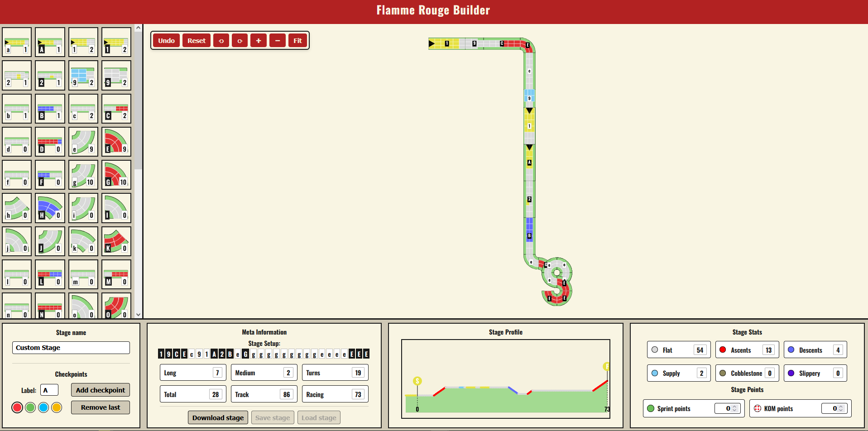The height and width of the screenshot is (431, 868).
Task: Zoom out with the minus button
Action: [x=278, y=40]
